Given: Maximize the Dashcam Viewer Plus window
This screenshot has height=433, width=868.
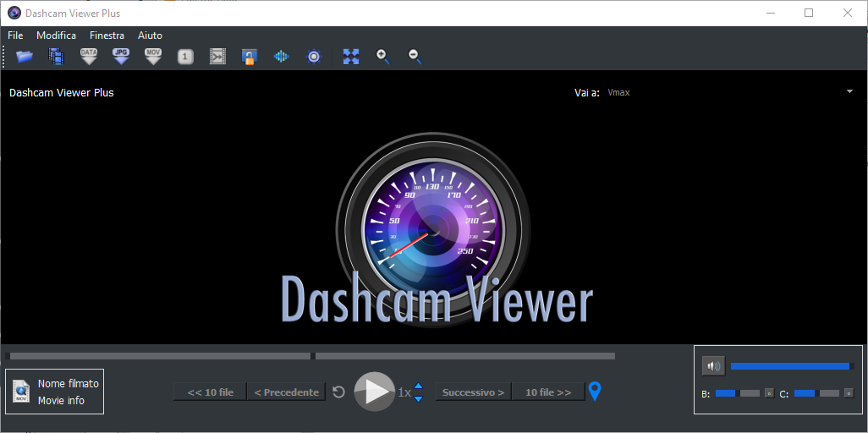Looking at the screenshot, I should click(x=809, y=13).
